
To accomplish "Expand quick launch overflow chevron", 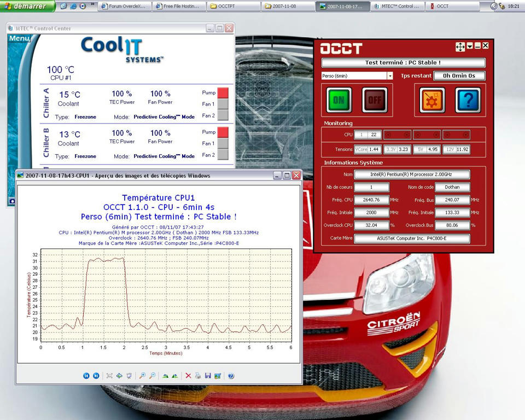I will (92, 5).
